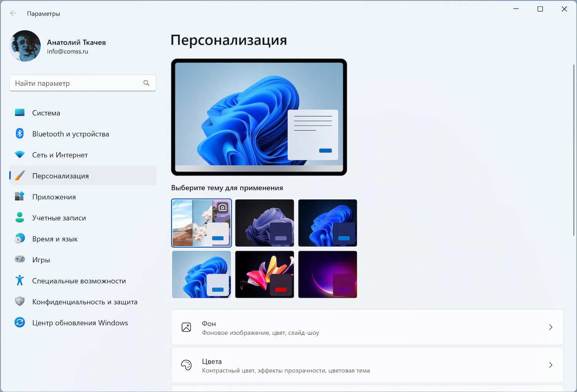Click the Учетные записи person icon
Screen dimensions: 577x392
[x=20, y=218]
